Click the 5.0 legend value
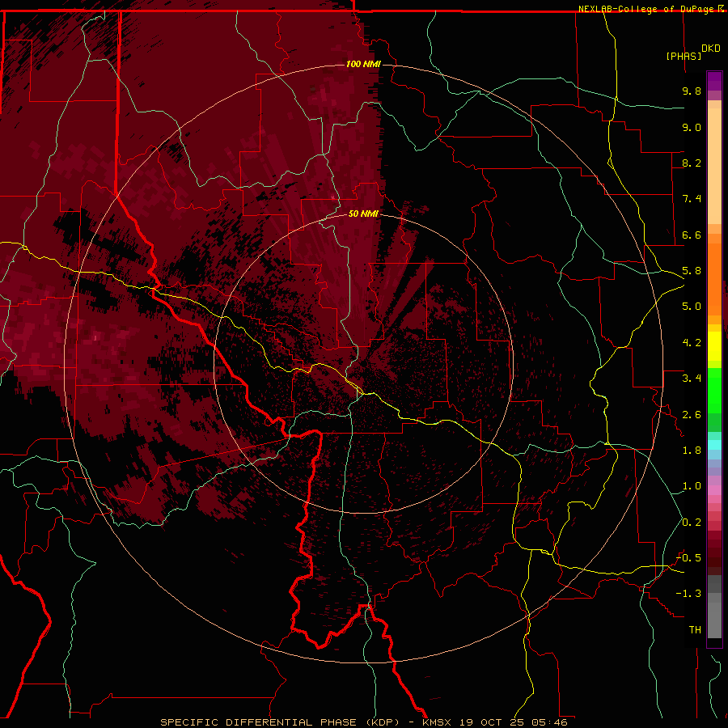The image size is (728, 728). pyautogui.click(x=692, y=307)
